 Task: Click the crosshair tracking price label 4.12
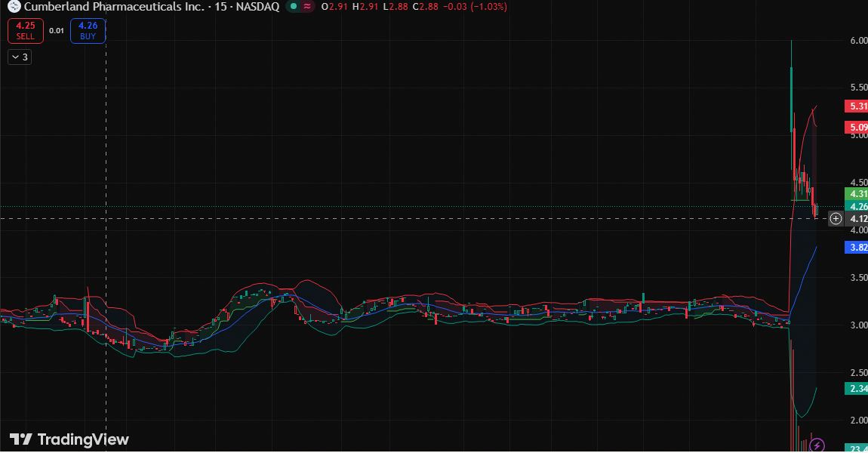click(856, 218)
